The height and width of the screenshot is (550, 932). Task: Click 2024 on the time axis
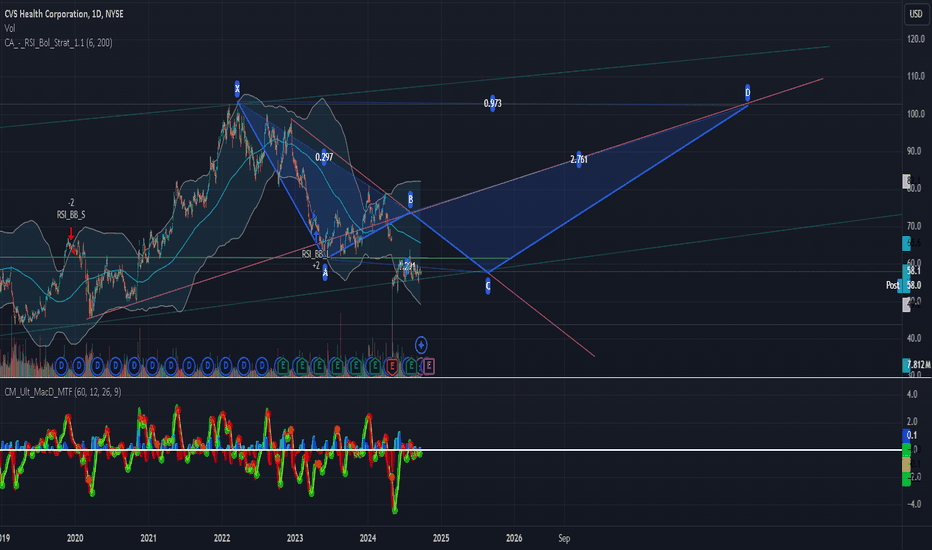coord(368,538)
